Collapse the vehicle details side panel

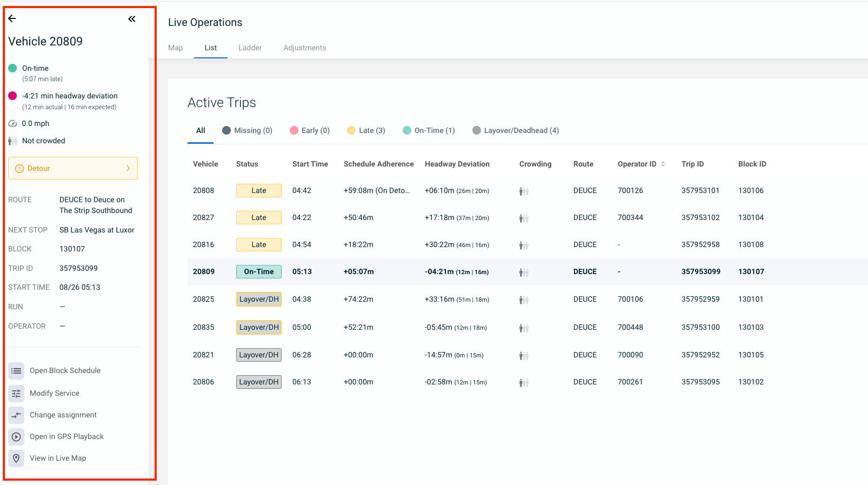[x=132, y=19]
